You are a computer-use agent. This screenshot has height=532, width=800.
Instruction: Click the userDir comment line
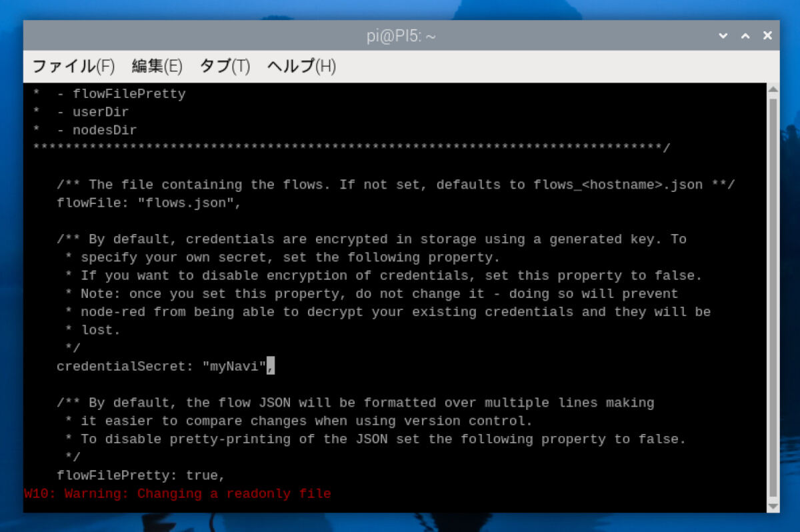coord(81,112)
